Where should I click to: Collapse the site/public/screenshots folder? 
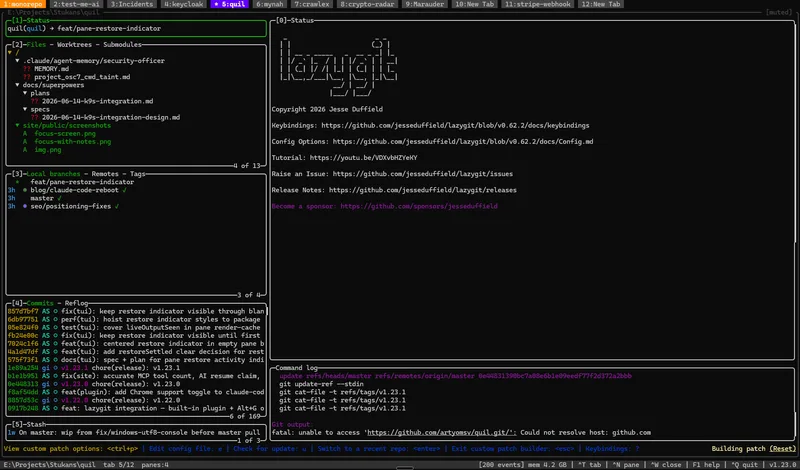point(17,126)
